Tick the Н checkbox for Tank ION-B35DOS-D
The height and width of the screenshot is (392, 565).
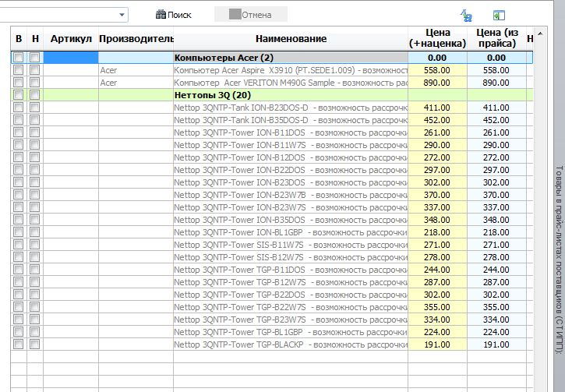tap(35, 120)
